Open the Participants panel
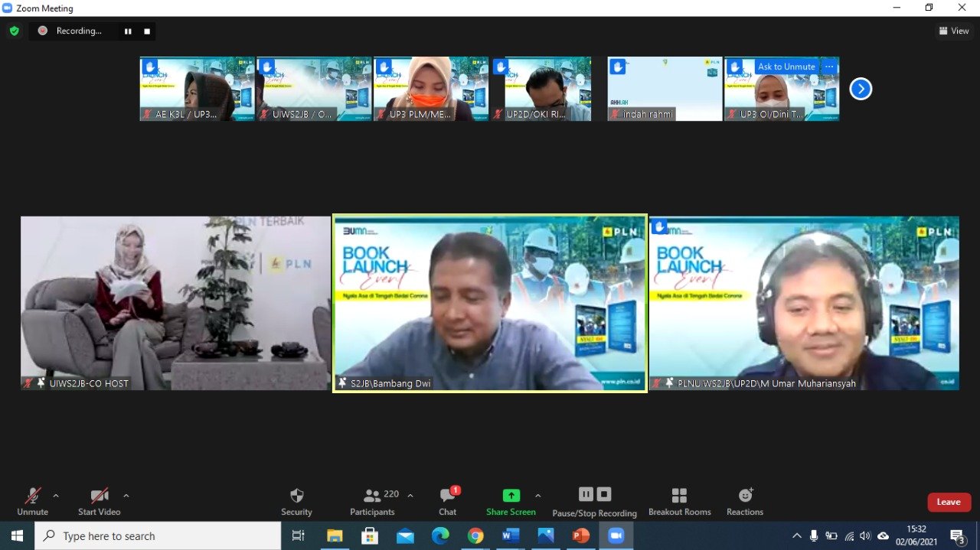 click(373, 501)
